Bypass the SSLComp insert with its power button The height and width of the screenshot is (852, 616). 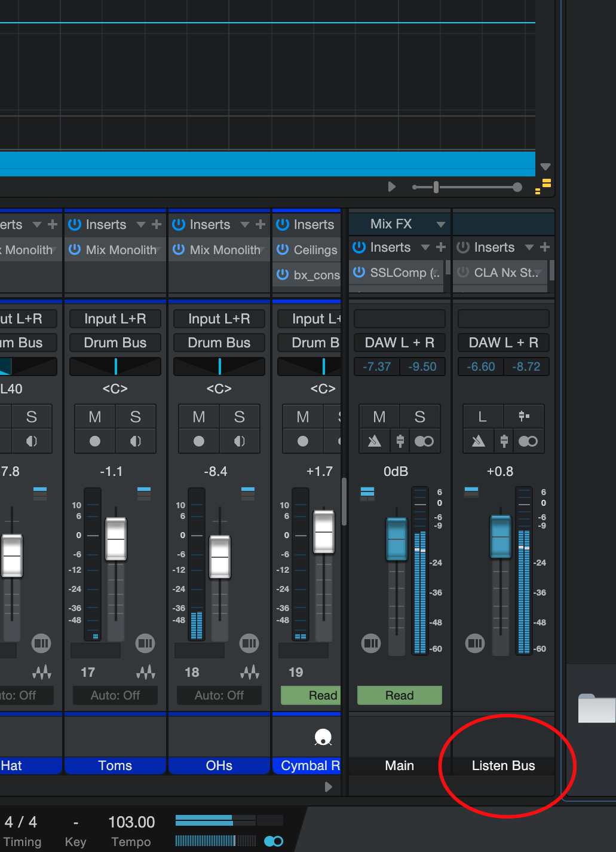point(358,273)
